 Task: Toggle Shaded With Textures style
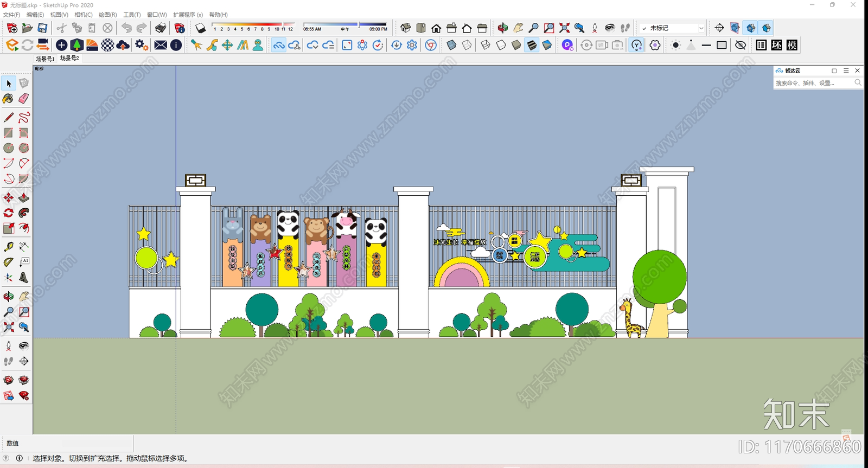pyautogui.click(x=532, y=45)
